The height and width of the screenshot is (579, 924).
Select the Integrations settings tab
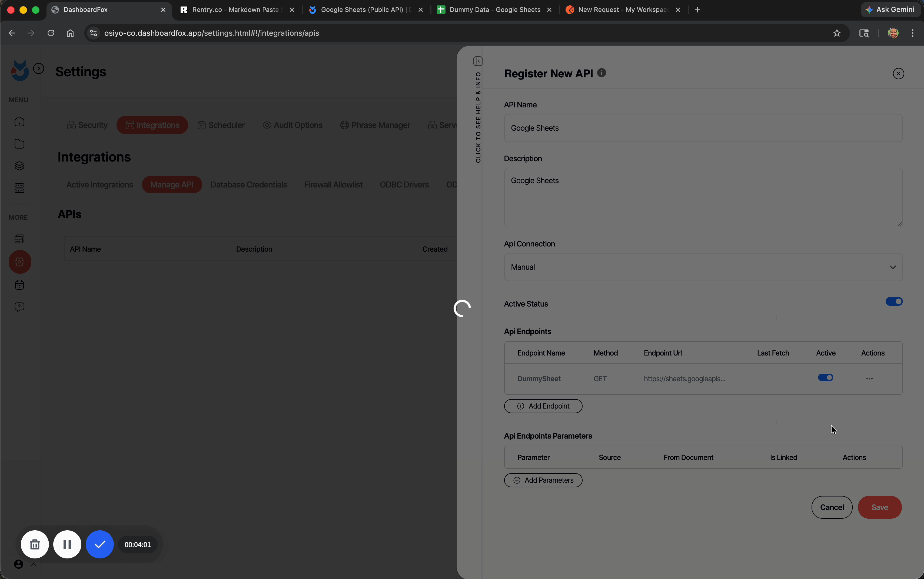(x=152, y=125)
